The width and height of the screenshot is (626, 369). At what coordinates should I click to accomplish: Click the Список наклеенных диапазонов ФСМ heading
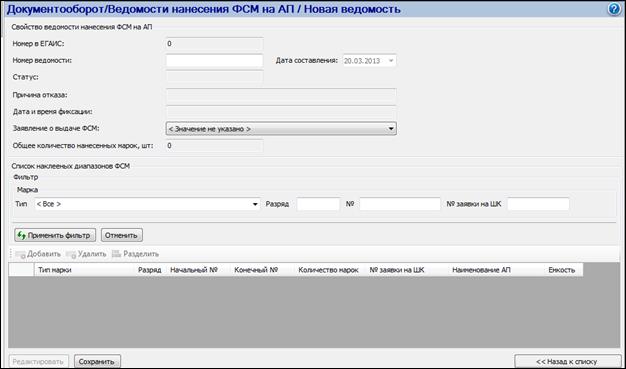[71, 166]
